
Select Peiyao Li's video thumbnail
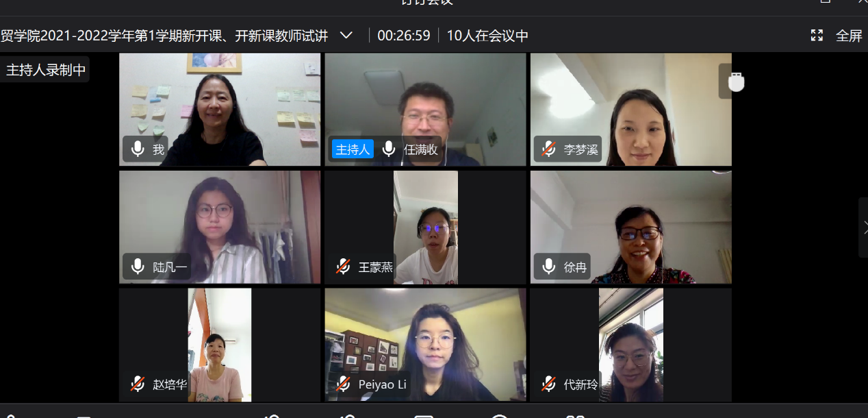pos(425,345)
